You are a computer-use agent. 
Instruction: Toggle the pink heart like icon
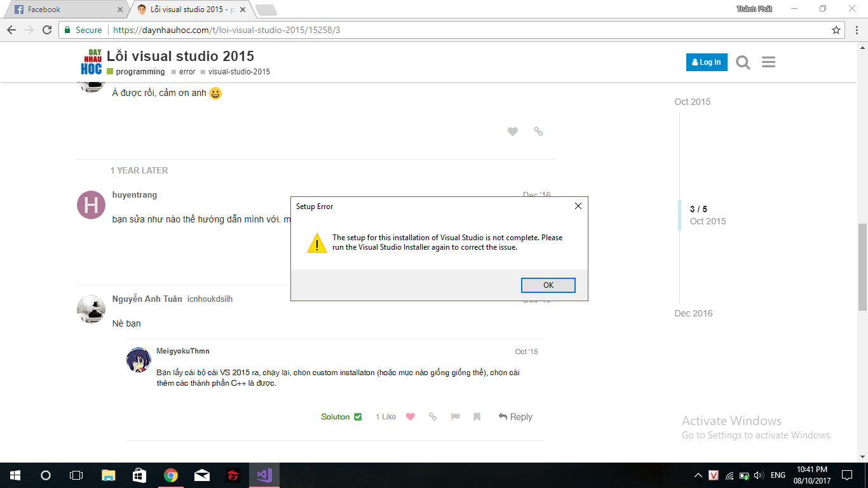click(410, 417)
